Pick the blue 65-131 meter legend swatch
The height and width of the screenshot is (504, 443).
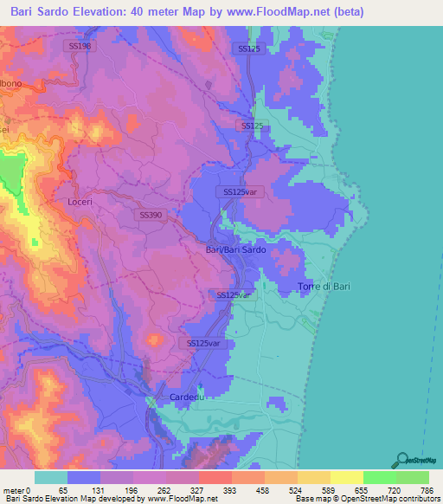click(x=84, y=478)
